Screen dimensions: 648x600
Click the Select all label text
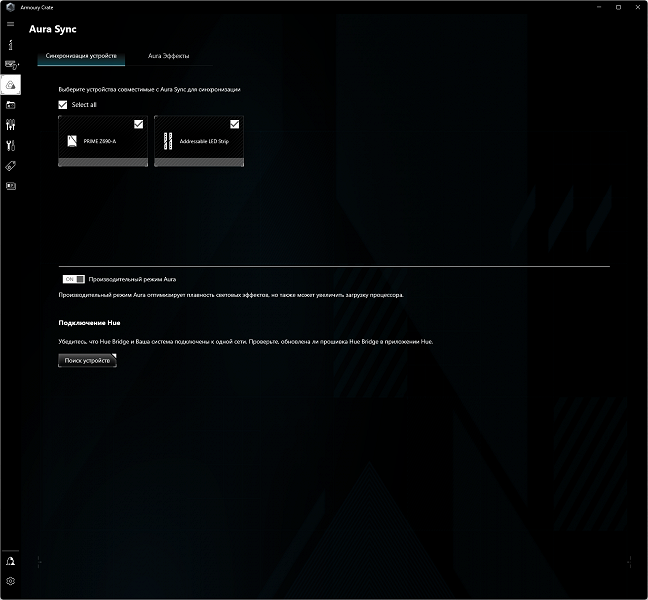tap(84, 105)
